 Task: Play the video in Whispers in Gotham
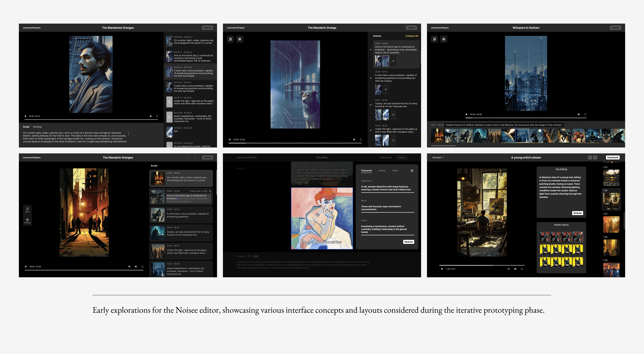[x=466, y=114]
